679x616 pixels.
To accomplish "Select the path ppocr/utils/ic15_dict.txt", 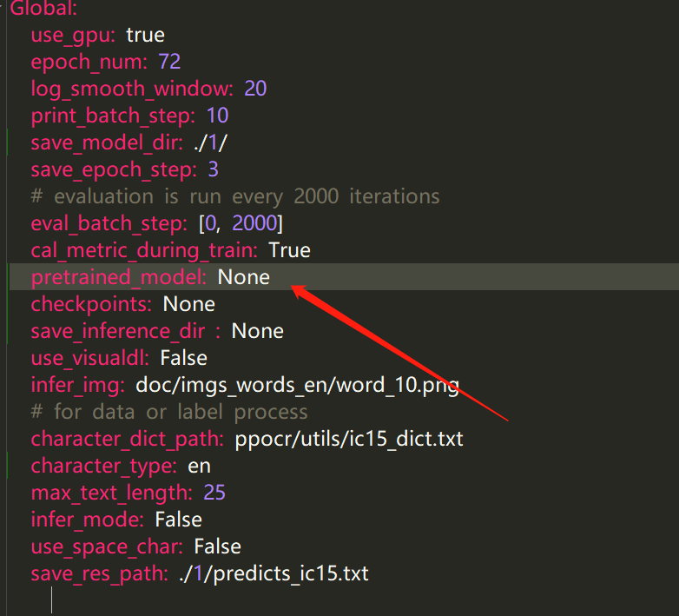I will click(349, 440).
